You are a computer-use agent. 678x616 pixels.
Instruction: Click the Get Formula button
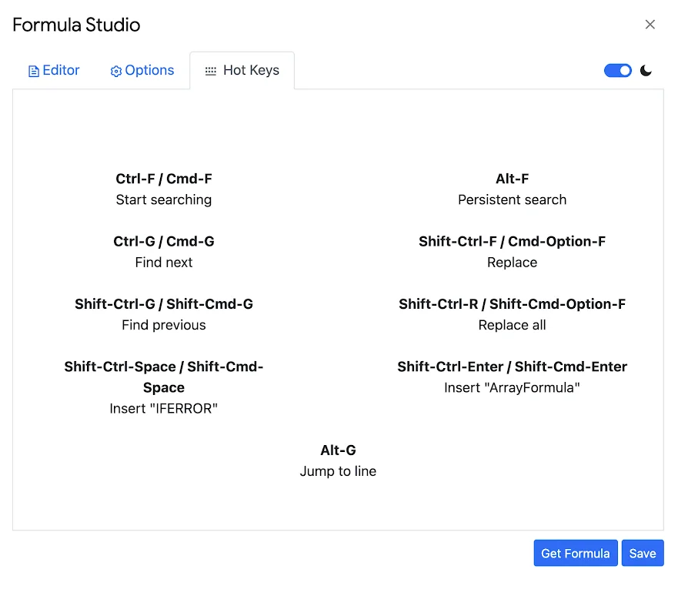[x=575, y=553]
